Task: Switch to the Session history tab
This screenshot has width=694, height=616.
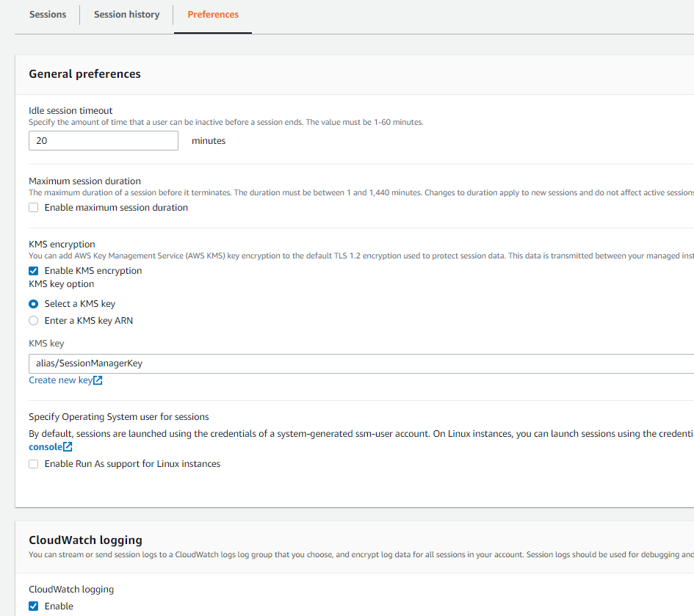Action: (x=126, y=15)
